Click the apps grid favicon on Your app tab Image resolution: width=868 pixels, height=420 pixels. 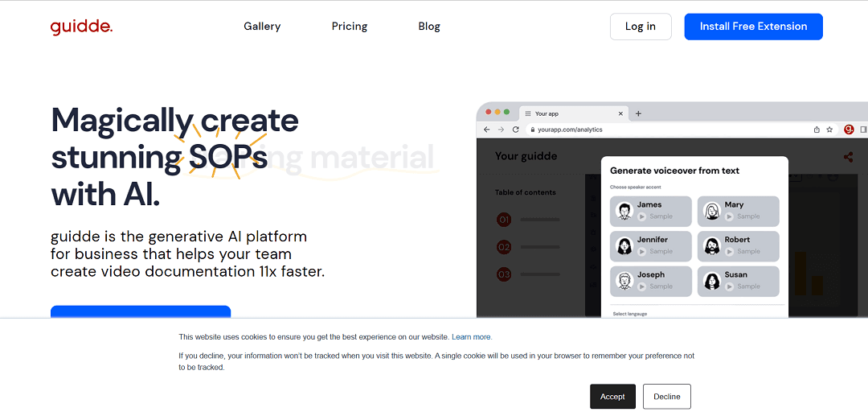(x=528, y=113)
